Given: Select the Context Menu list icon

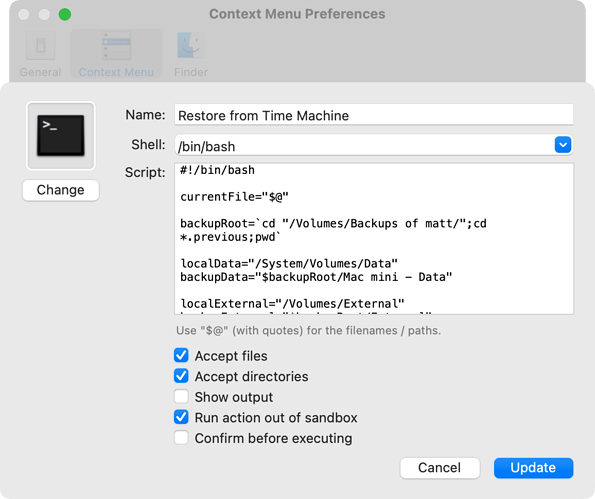Looking at the screenshot, I should click(x=116, y=46).
